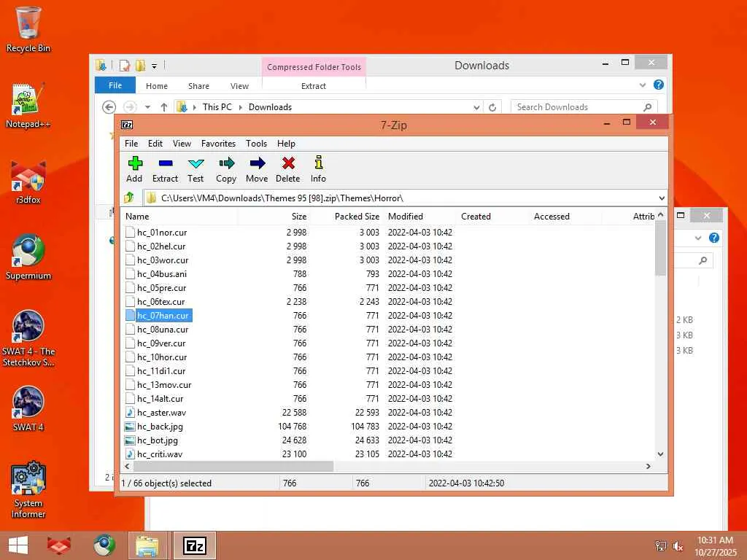Switch to Explorer Home ribbon tab
The height and width of the screenshot is (560, 747).
(157, 86)
